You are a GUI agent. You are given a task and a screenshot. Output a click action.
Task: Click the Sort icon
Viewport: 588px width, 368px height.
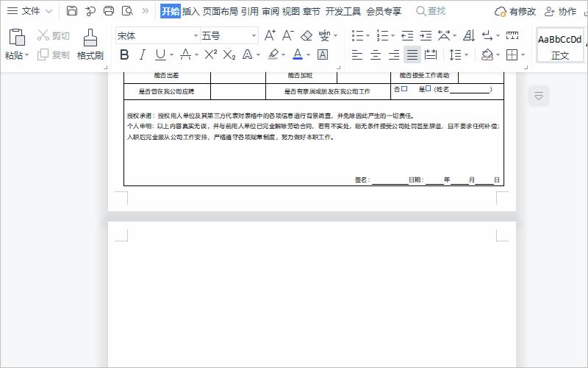pyautogui.click(x=469, y=35)
